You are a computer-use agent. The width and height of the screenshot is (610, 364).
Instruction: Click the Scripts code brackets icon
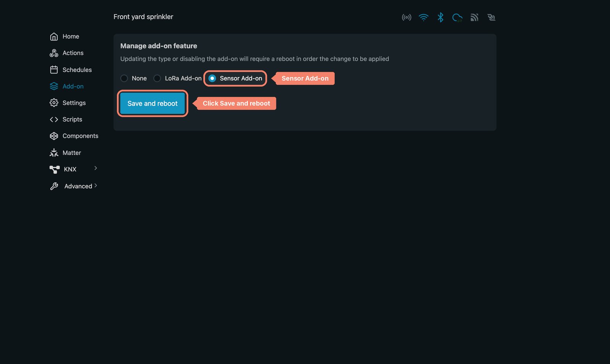point(54,119)
